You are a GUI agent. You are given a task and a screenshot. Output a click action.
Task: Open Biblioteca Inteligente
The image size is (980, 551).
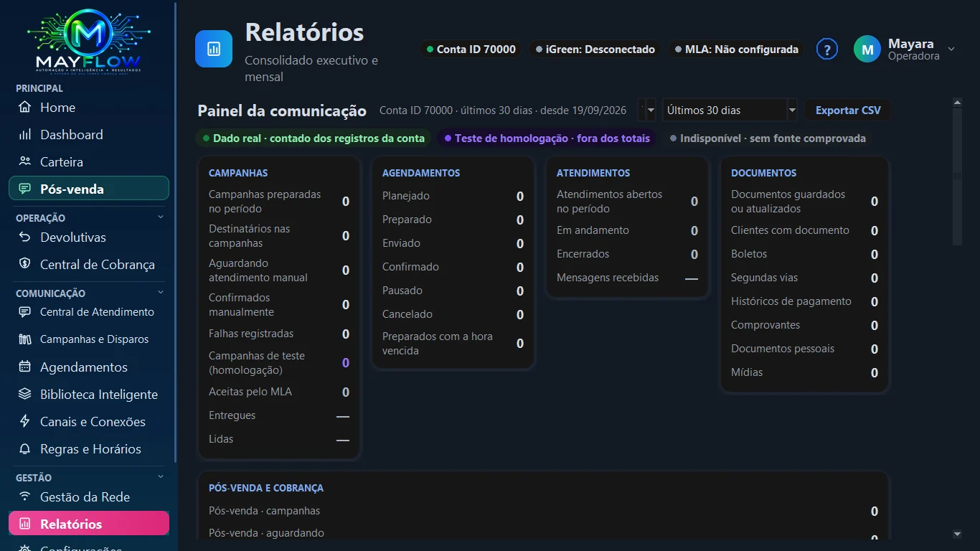(89, 395)
